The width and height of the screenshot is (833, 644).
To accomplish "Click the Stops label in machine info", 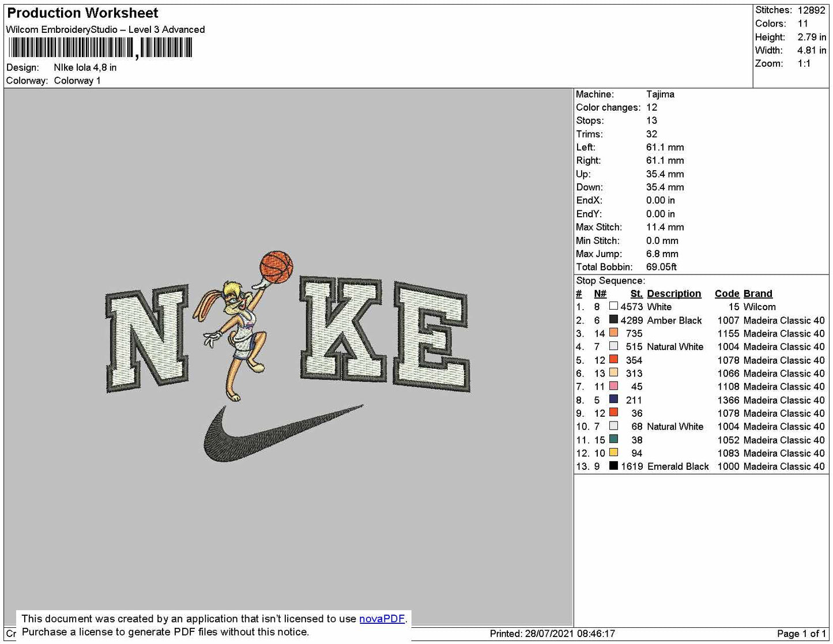I will (x=590, y=120).
